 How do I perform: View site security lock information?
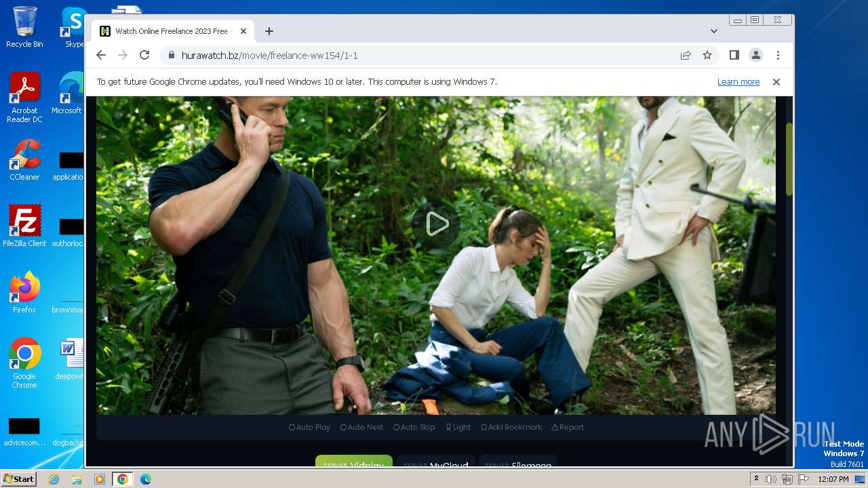point(171,56)
